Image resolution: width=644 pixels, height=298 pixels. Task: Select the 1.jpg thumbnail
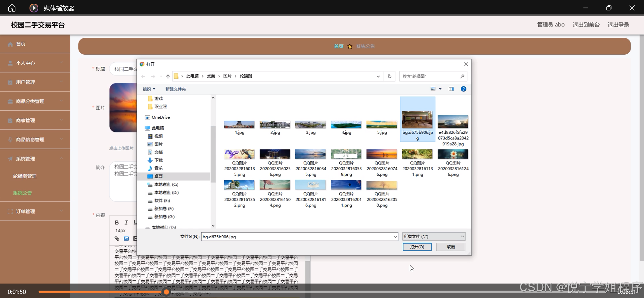(x=239, y=128)
